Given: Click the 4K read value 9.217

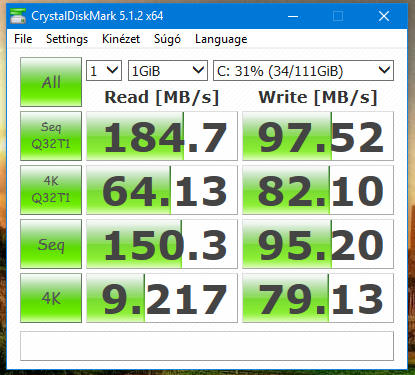Looking at the screenshot, I should tap(162, 298).
